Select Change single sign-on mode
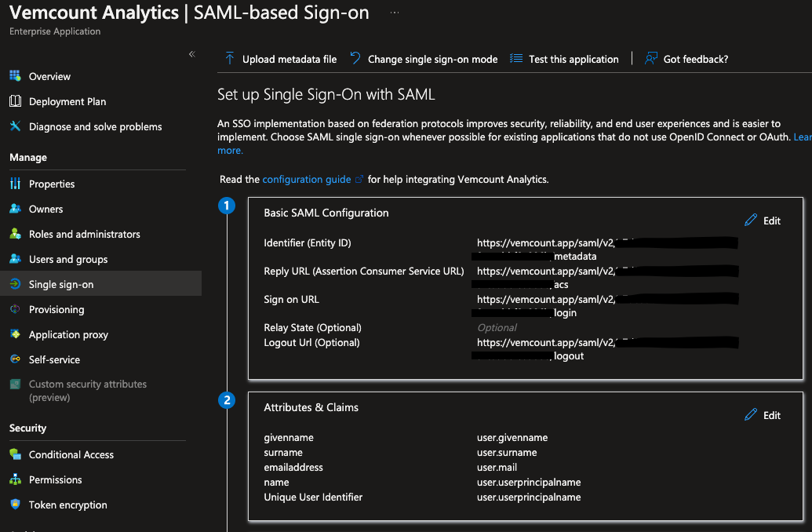The height and width of the screenshot is (532, 812). [424, 59]
